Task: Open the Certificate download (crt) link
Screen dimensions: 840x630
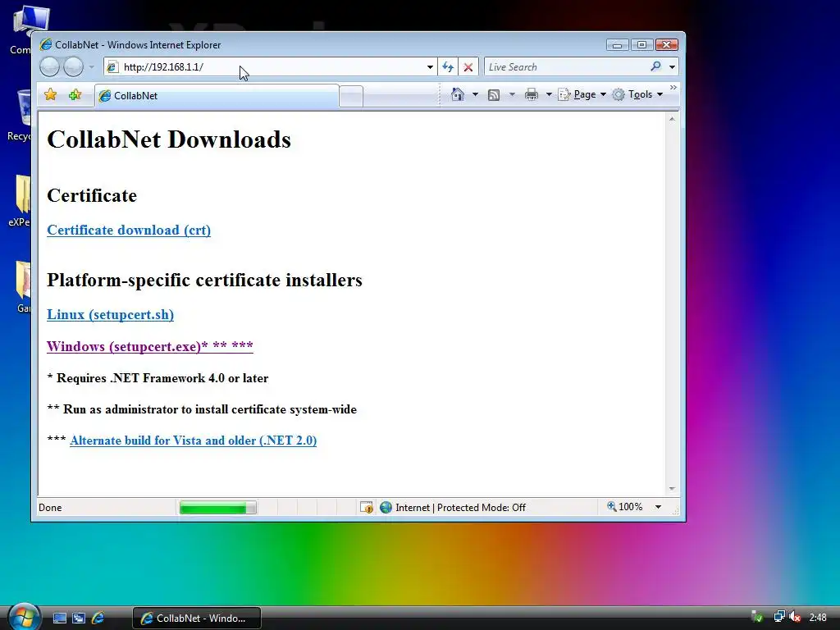Action: point(129,230)
